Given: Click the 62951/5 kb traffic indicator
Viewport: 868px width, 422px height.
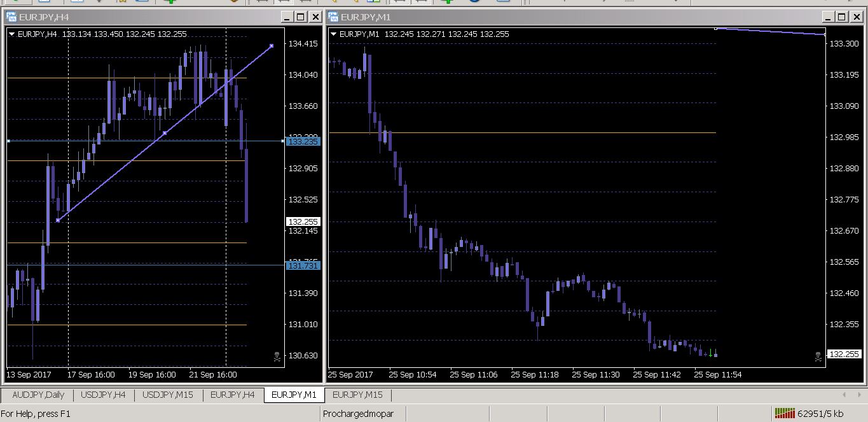Looking at the screenshot, I should [x=821, y=414].
